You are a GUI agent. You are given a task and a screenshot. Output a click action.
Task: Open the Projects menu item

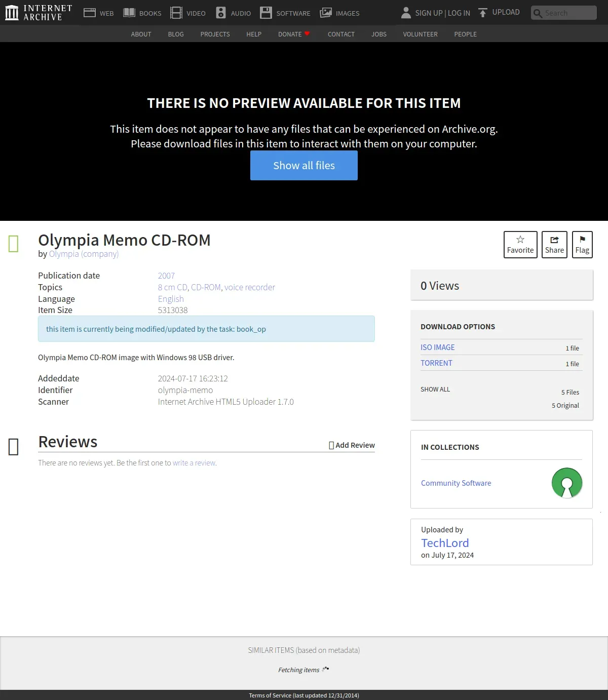pos(215,34)
